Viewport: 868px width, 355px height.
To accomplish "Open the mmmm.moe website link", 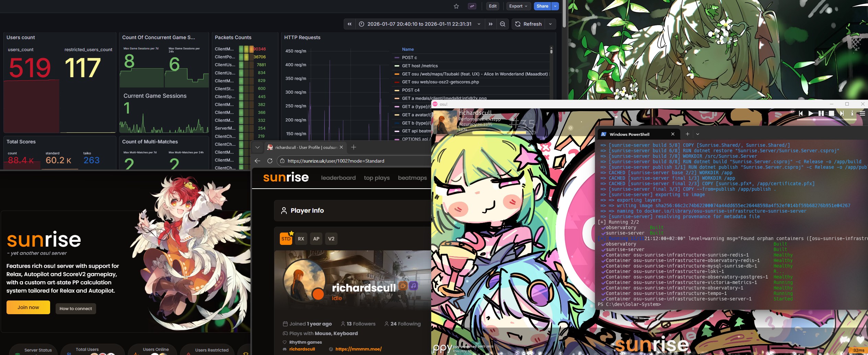I will click(358, 349).
